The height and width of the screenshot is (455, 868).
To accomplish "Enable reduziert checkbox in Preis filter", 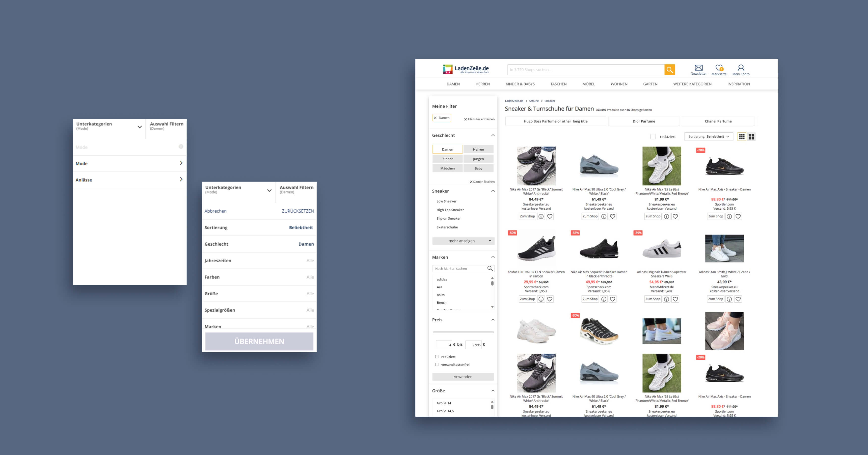I will click(437, 357).
